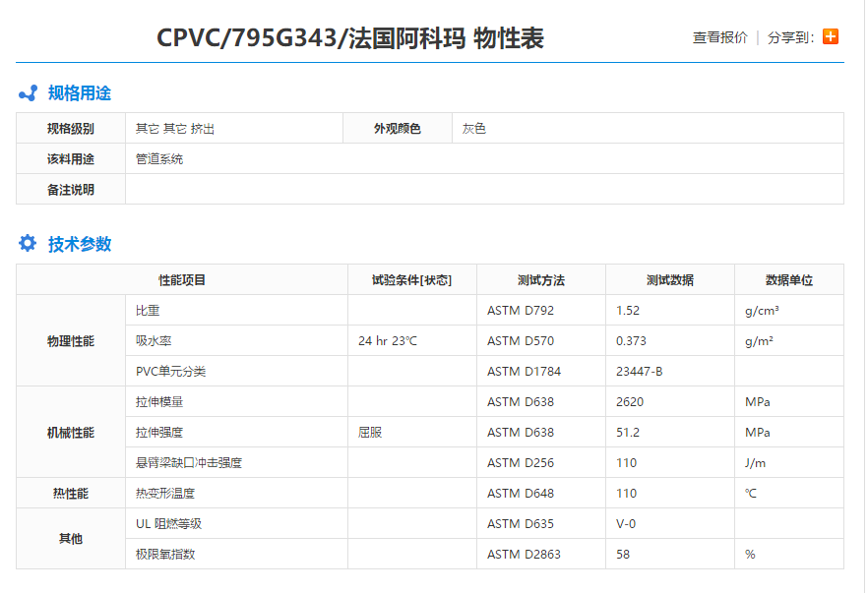Select the 机械性能 category label

tap(70, 431)
